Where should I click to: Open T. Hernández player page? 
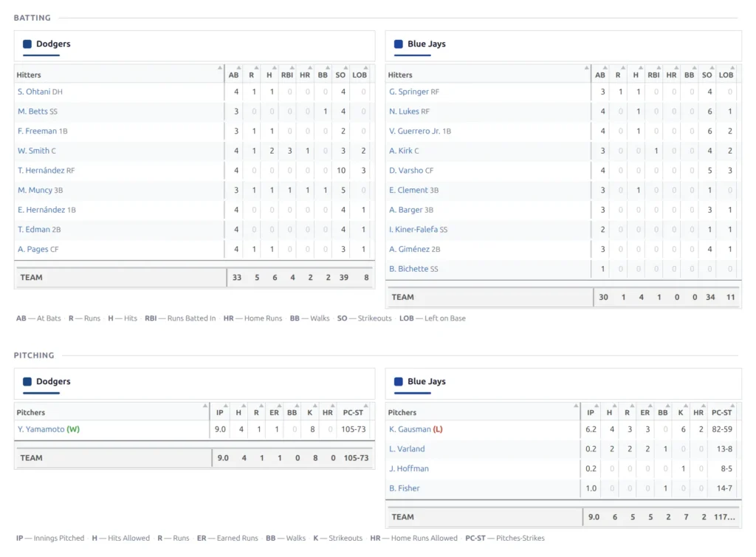coord(41,170)
